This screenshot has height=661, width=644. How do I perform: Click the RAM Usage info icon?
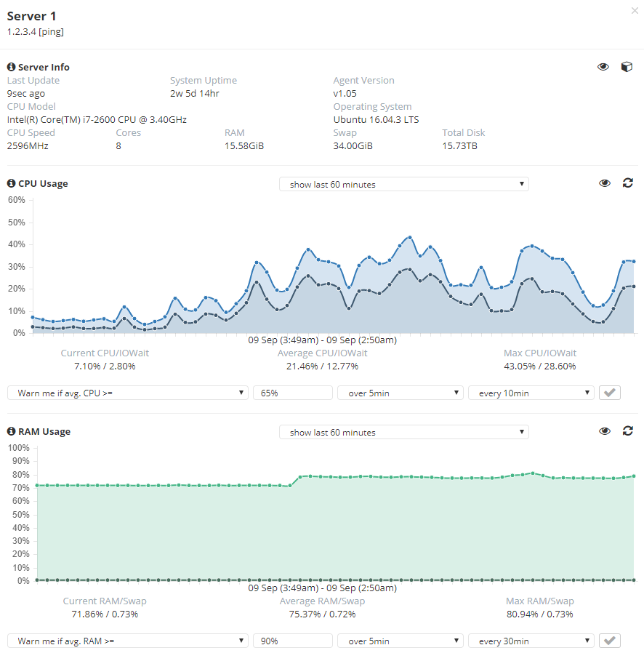point(12,431)
